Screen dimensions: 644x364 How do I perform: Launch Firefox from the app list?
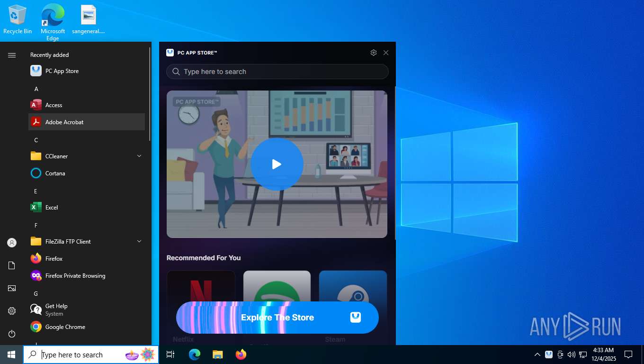tap(87, 259)
